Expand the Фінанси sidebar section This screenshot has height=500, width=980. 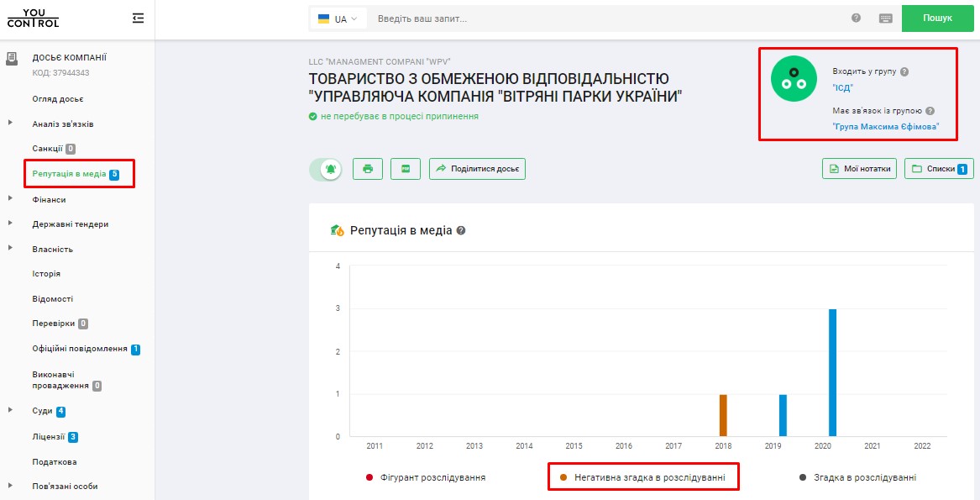tap(11, 200)
